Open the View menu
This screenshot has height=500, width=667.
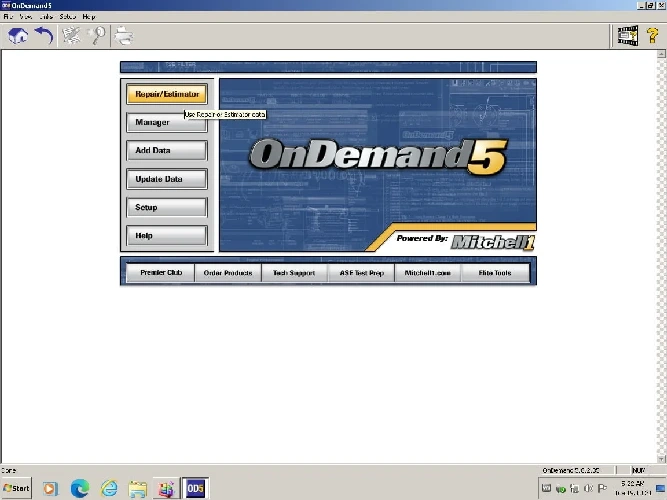[25, 17]
